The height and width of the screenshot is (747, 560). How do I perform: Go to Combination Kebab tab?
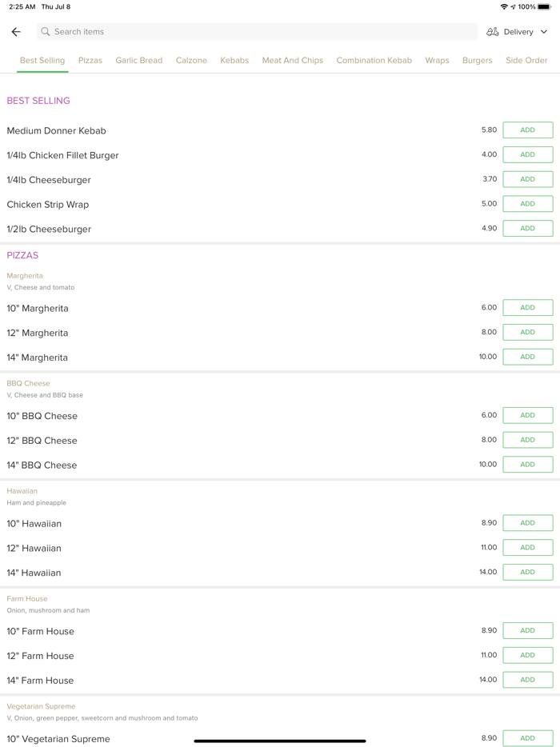(374, 60)
